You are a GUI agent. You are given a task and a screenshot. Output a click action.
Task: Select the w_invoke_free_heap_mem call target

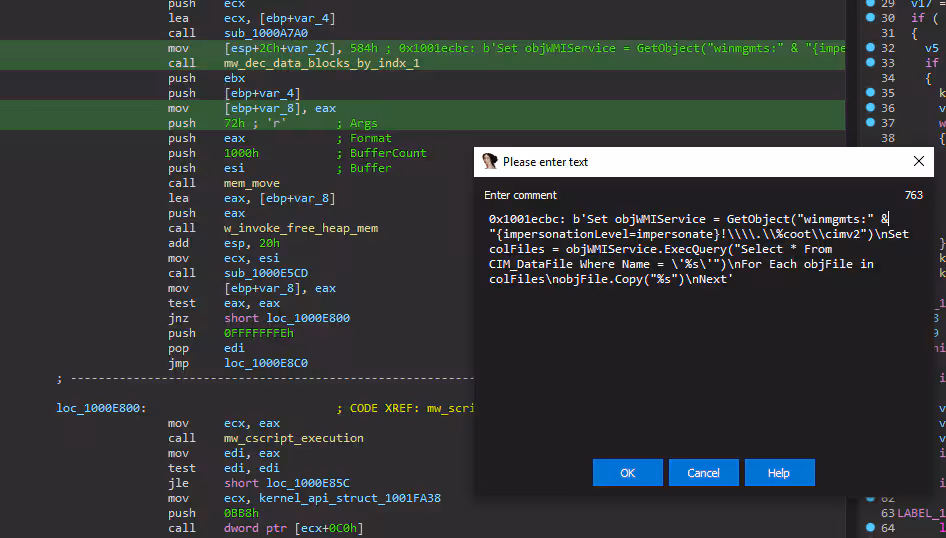(x=301, y=228)
